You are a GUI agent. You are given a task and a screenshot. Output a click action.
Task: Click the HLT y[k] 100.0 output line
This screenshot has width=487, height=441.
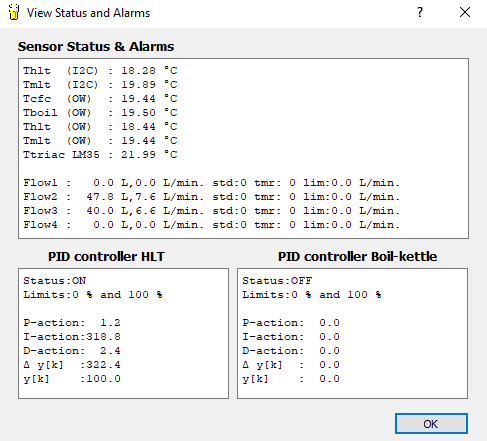(72, 379)
